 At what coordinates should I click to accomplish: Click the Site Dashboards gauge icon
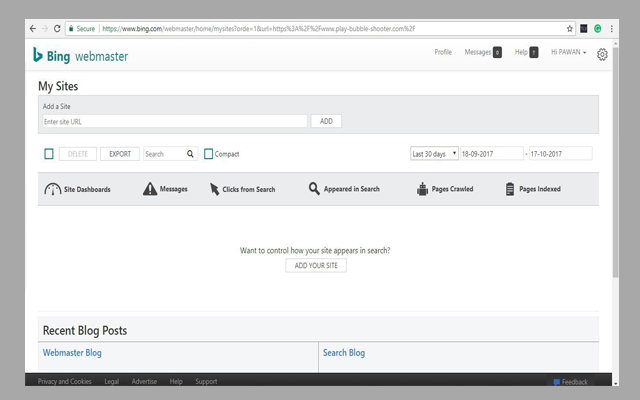[x=53, y=189]
